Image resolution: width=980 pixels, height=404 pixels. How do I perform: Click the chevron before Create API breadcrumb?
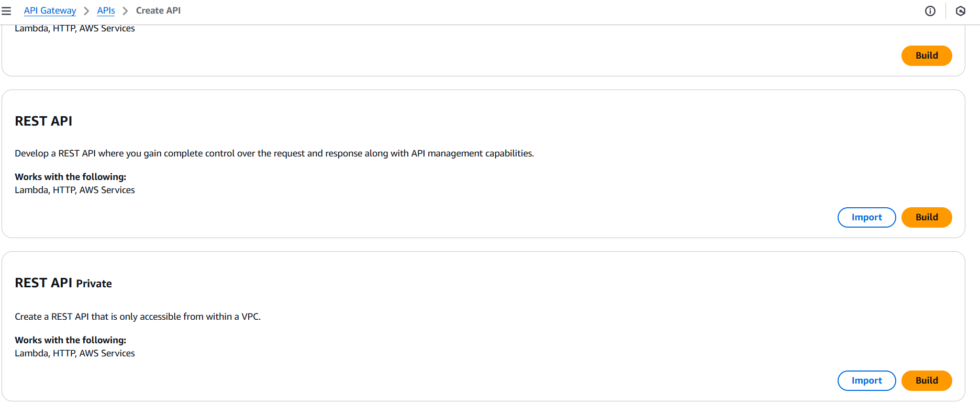pos(125,11)
